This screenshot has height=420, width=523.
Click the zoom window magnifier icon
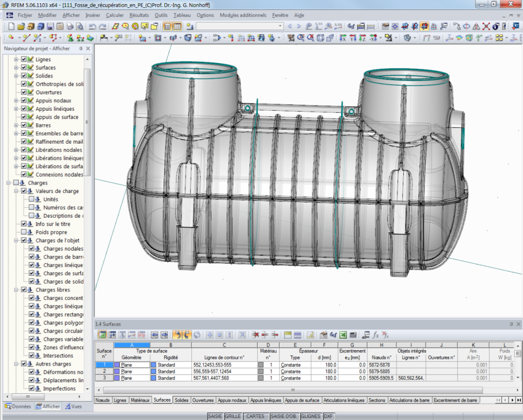click(x=301, y=38)
